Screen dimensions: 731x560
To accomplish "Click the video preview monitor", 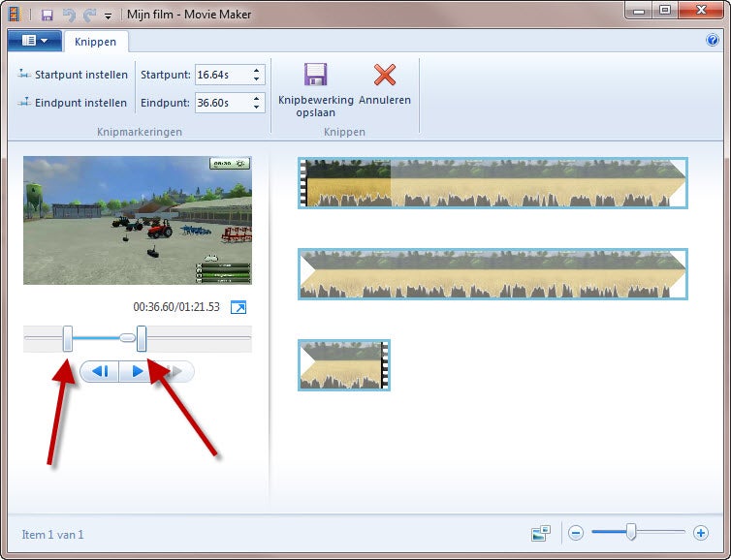I will point(138,220).
